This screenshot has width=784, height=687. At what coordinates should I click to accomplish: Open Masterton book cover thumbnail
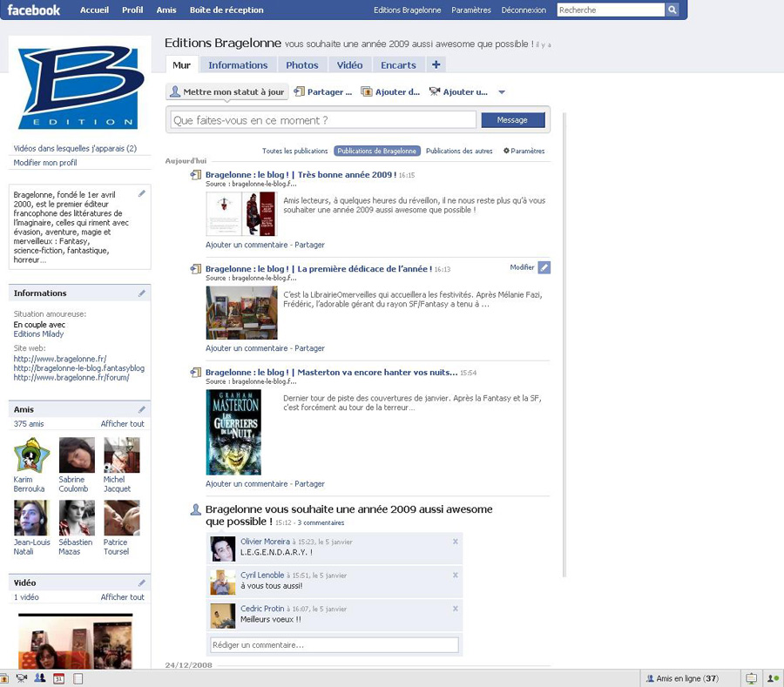pos(233,432)
